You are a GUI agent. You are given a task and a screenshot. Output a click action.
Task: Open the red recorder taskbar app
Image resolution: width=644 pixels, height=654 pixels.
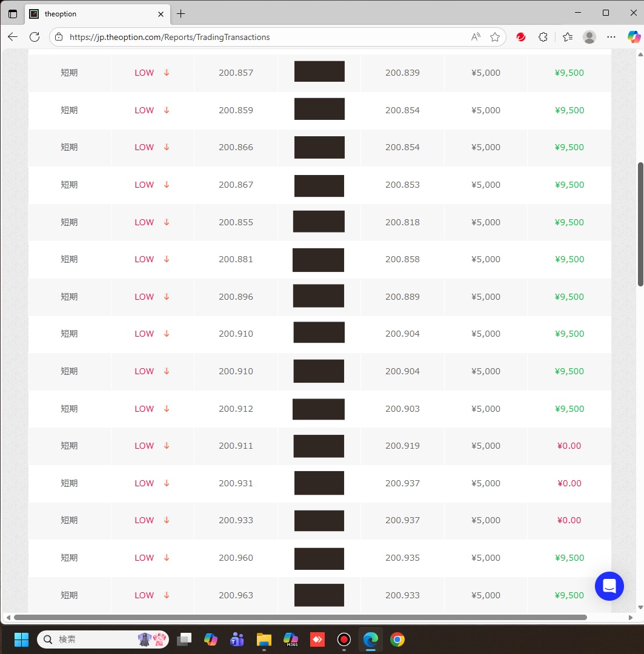pos(344,639)
